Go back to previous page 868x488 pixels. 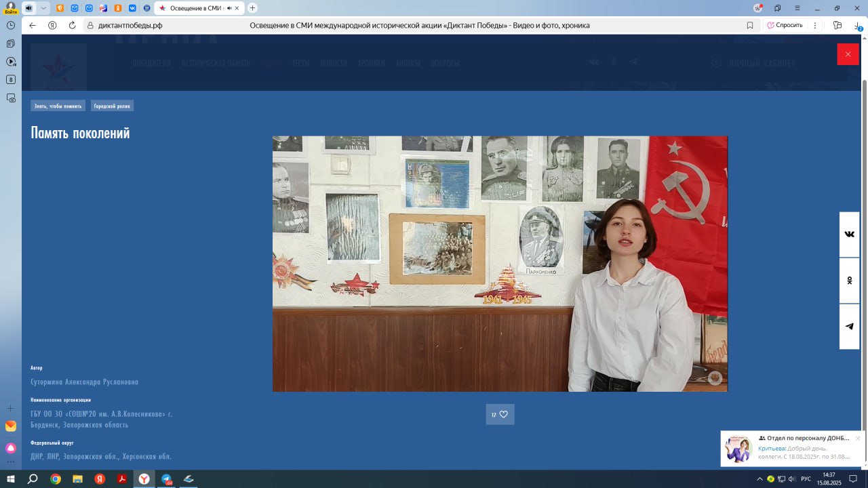(x=33, y=25)
